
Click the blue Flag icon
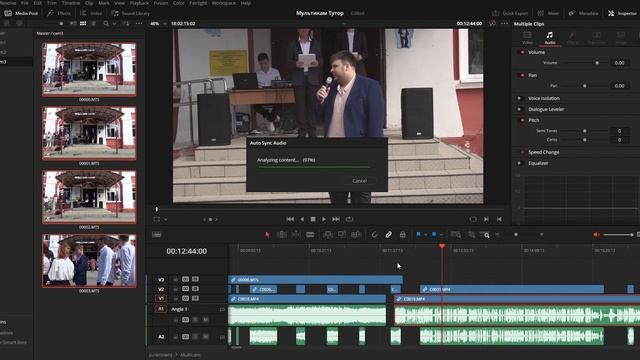[x=418, y=235]
